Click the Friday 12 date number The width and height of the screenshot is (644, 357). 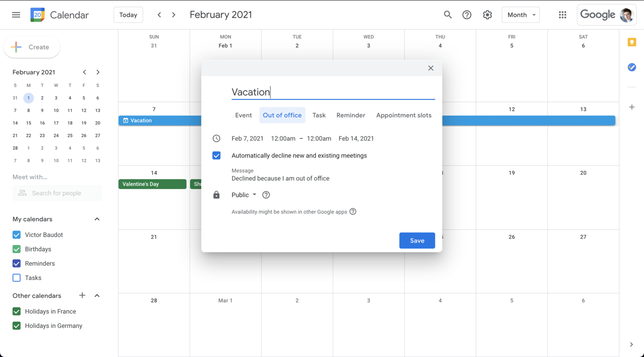[x=512, y=109]
